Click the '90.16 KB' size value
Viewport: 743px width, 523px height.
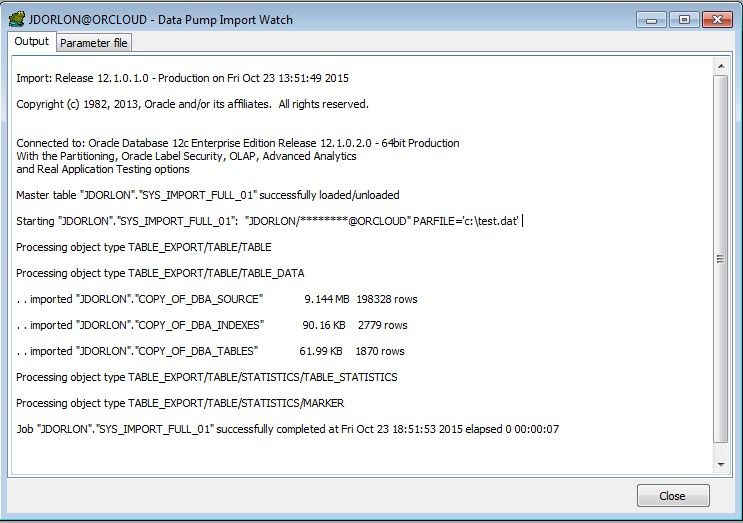click(x=324, y=325)
